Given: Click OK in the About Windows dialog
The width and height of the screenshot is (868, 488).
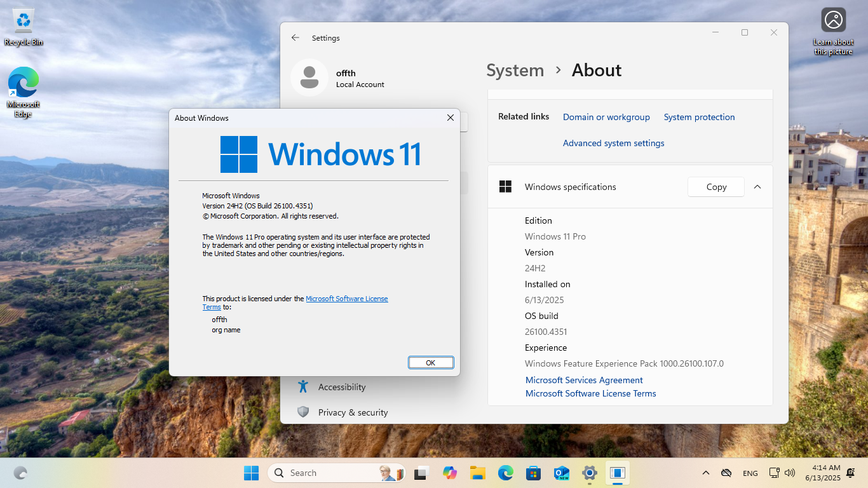Looking at the screenshot, I should (431, 362).
